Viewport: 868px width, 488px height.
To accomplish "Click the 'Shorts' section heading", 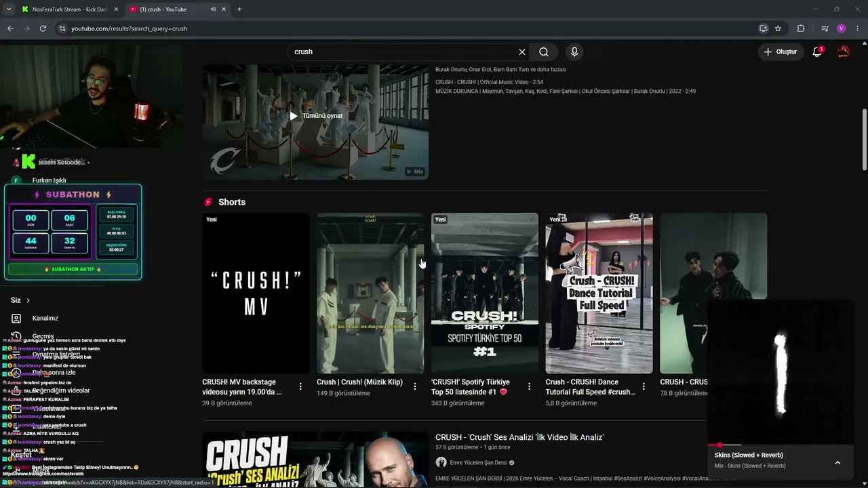I will click(x=232, y=202).
